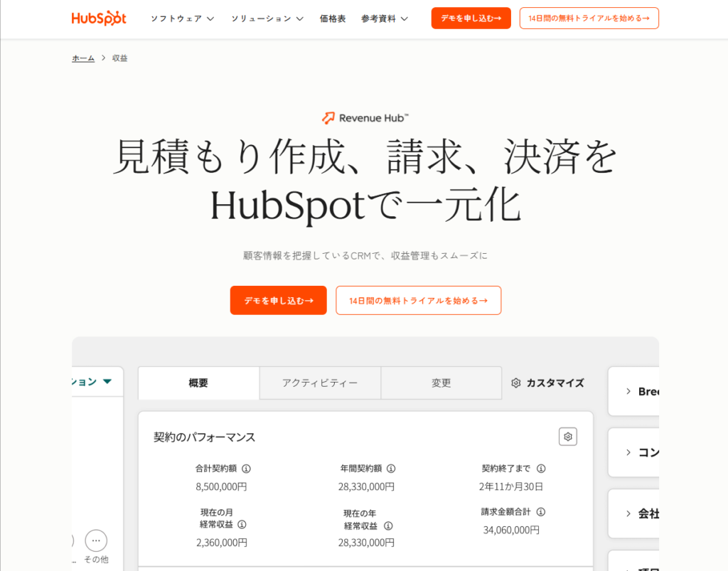Go to 価格表 page

coord(333,18)
